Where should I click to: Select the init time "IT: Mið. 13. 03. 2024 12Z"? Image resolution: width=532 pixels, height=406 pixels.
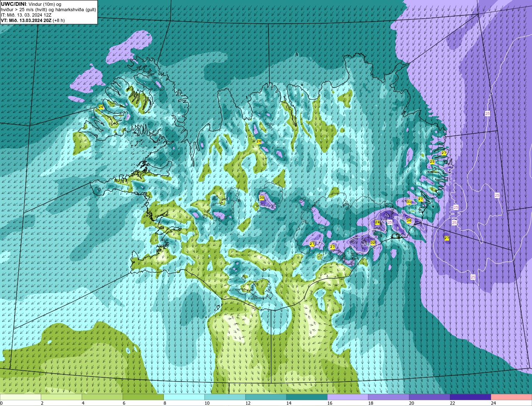pos(26,15)
